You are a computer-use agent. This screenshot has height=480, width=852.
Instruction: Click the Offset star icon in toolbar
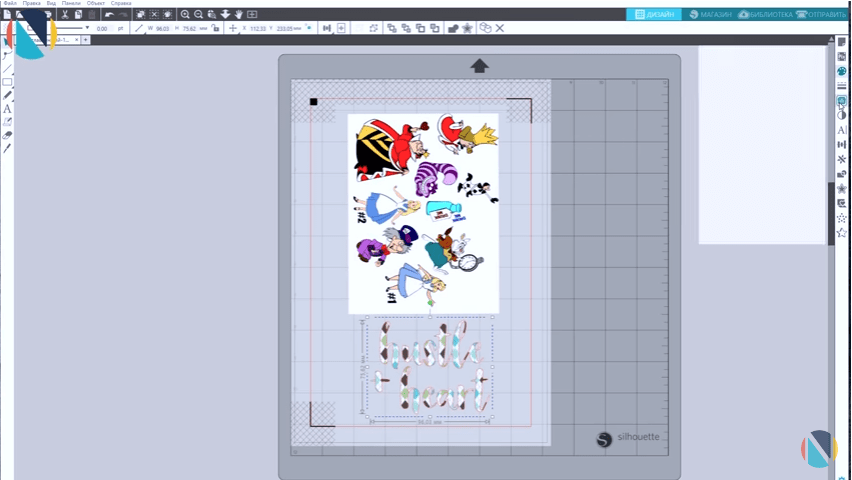coord(467,28)
